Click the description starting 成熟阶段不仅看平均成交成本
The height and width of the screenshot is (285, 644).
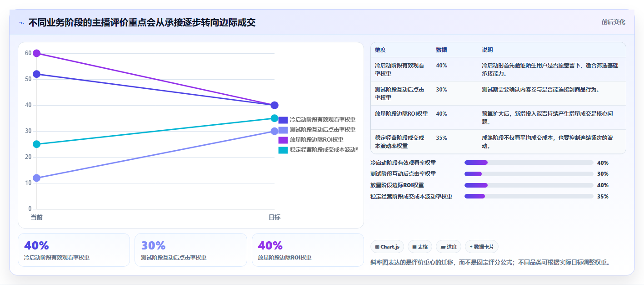click(547, 142)
